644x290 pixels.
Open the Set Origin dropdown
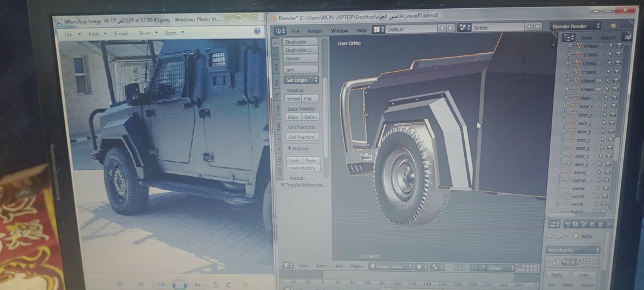(301, 80)
